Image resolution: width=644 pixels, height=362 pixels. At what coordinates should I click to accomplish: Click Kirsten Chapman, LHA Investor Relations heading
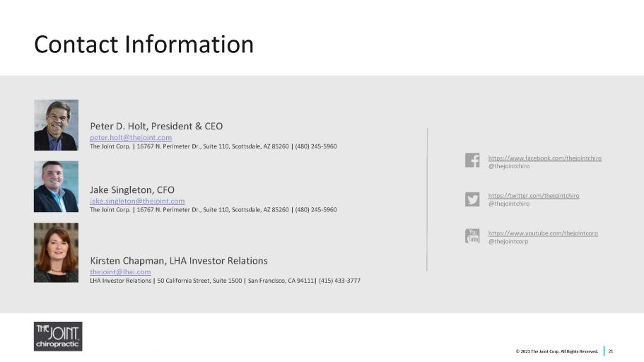pos(179,260)
